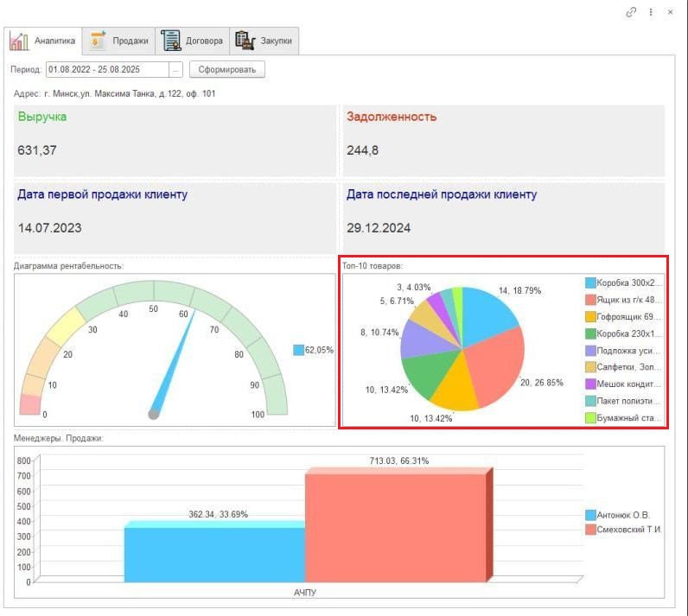This screenshot has width=688, height=616.
Task: Click the blue Коробка 300x2 legend swatch
Action: pos(590,283)
